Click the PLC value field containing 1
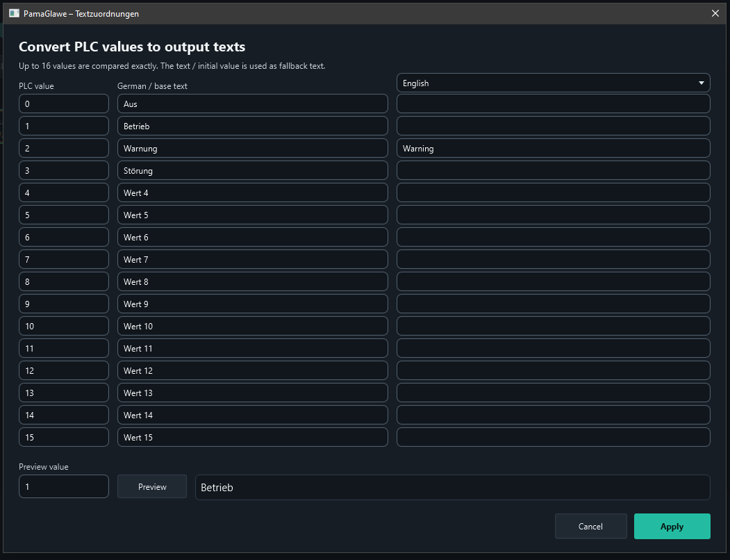The width and height of the screenshot is (730, 560). tap(64, 126)
